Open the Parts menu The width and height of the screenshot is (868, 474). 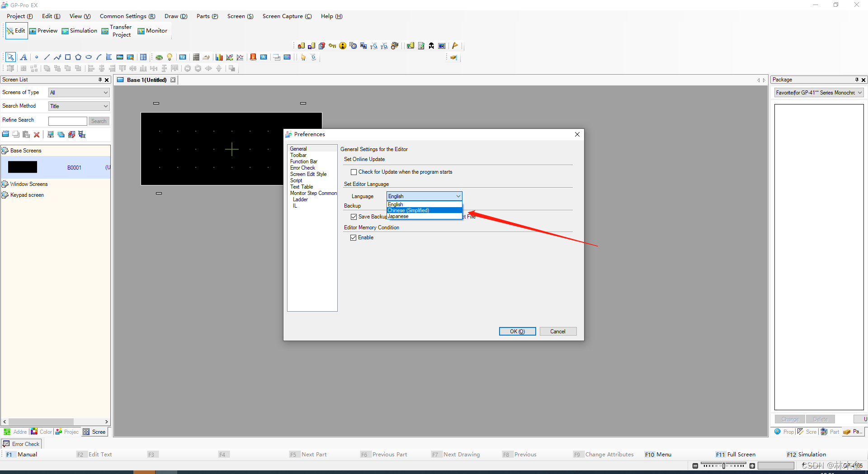click(207, 16)
